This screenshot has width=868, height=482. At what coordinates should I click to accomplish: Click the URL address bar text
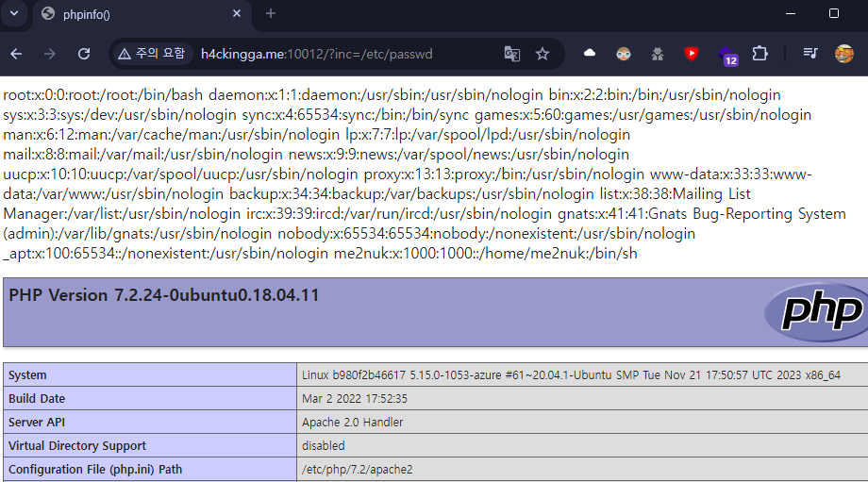coord(316,54)
